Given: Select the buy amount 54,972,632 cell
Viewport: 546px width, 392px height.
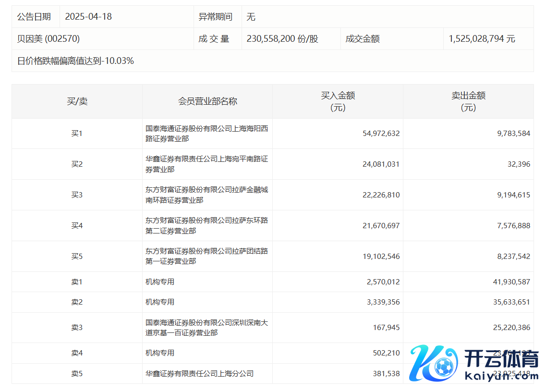Looking at the screenshot, I should (x=381, y=134).
